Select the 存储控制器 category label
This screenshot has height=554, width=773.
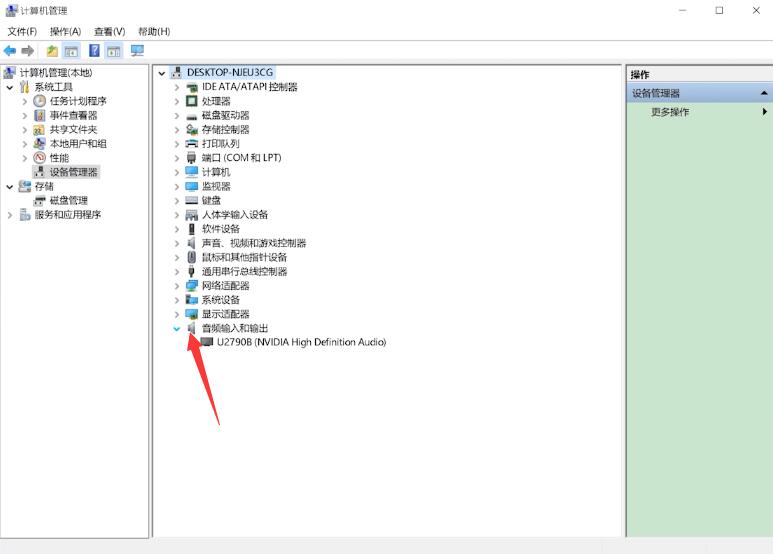tap(225, 130)
